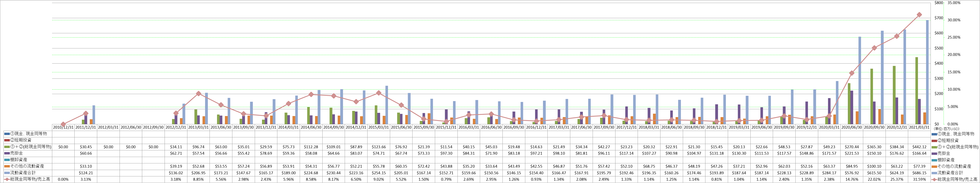Click the $270.44 cell
The image size is (980, 183).
(851, 147)
